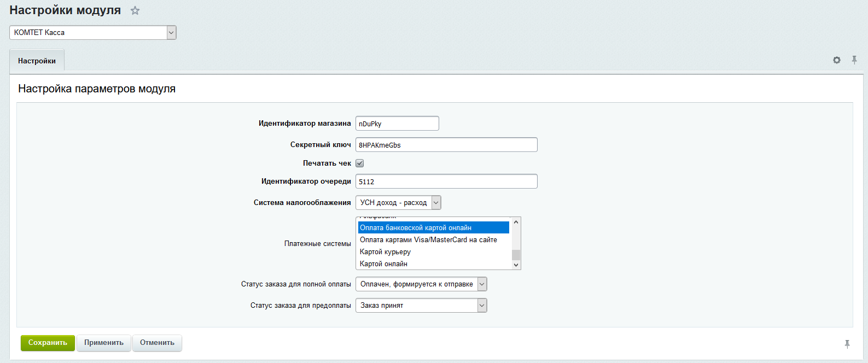The image size is (868, 363).
Task: Switch to the 'Настройки' tab
Action: 37,61
